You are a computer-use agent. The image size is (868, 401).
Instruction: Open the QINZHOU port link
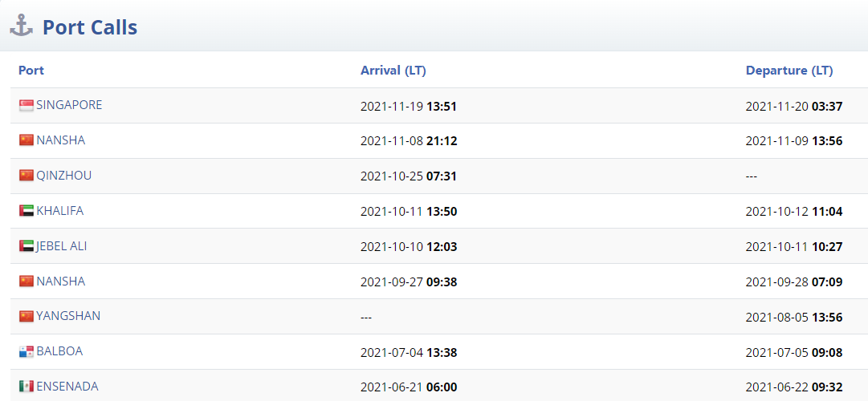click(64, 176)
